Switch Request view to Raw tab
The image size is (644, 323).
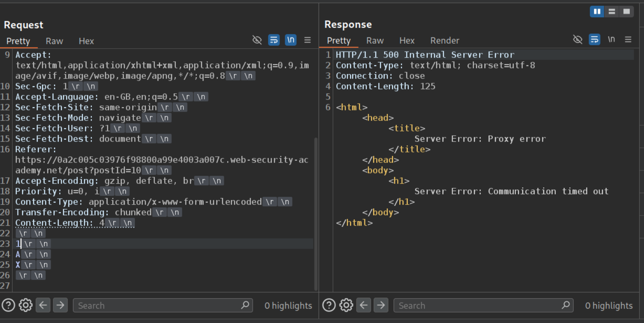tap(54, 41)
